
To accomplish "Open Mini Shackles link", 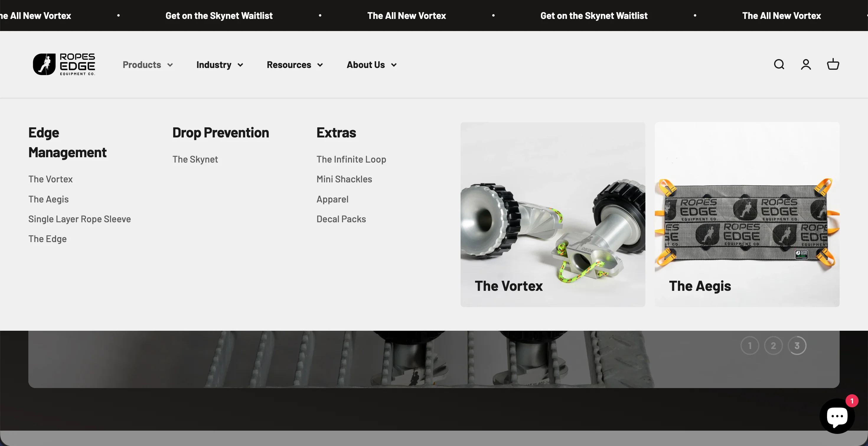I will [x=344, y=179].
